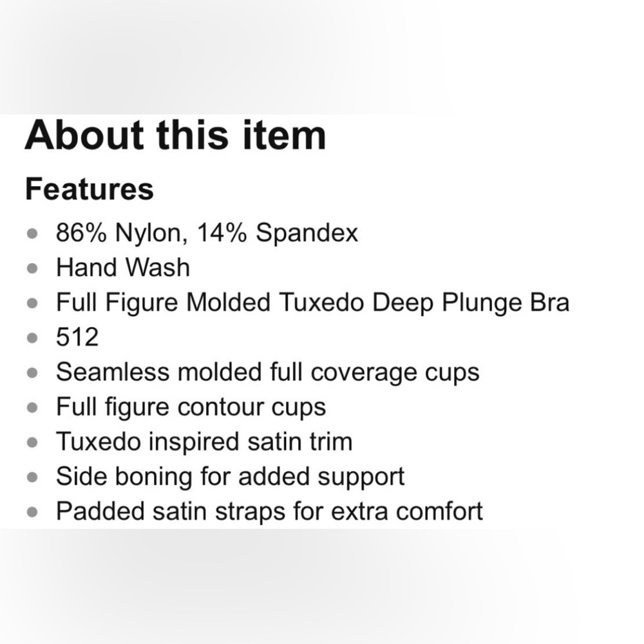Select "Tuxedo inspired satin trim" text
Viewport: 644px width, 644px height.
204,442
